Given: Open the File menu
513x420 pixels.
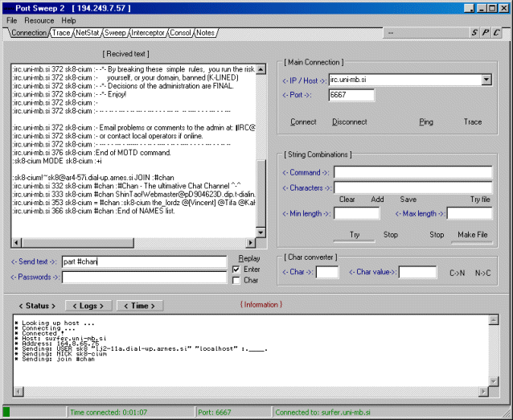Looking at the screenshot, I should tap(11, 20).
